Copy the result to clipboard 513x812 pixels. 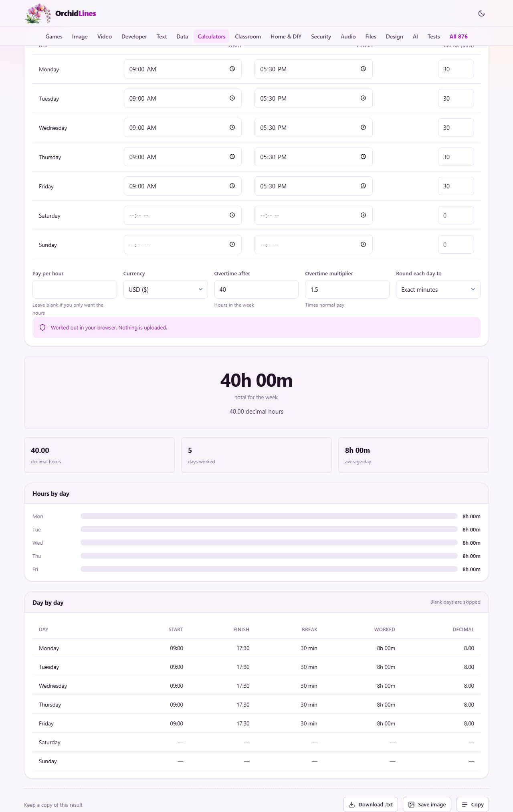click(473, 804)
